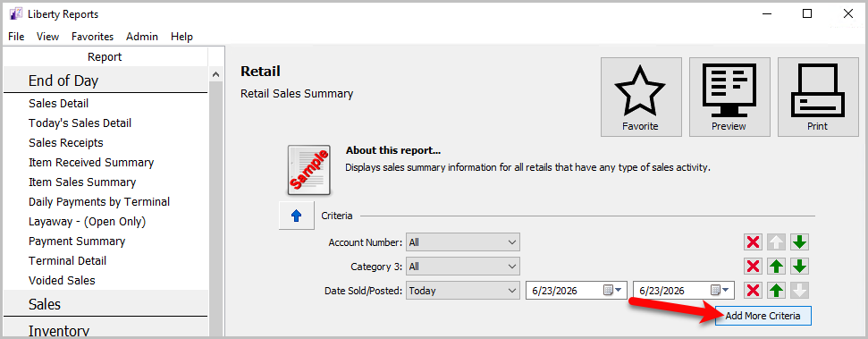The image size is (868, 339).
Task: Click disabled up arrow in Account Number row
Action: (776, 242)
